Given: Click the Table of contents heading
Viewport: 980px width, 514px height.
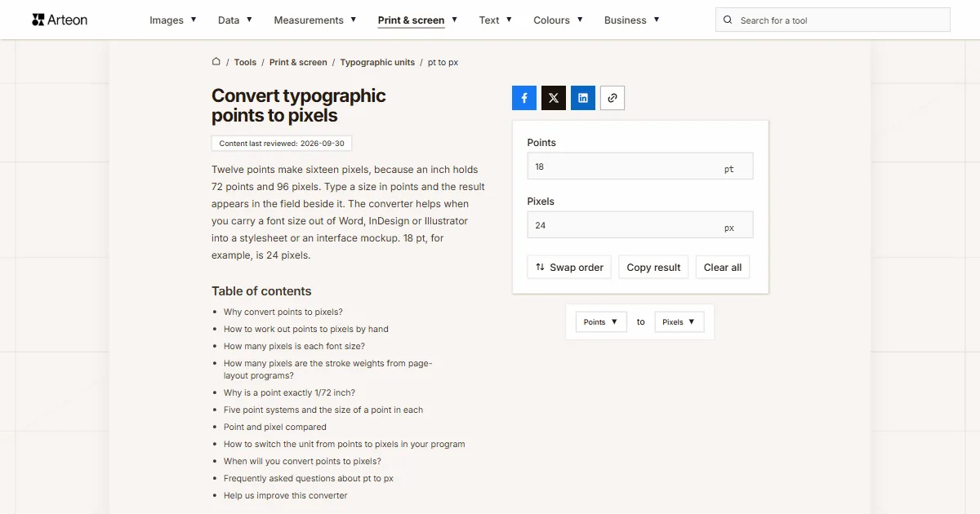Looking at the screenshot, I should pos(261,291).
